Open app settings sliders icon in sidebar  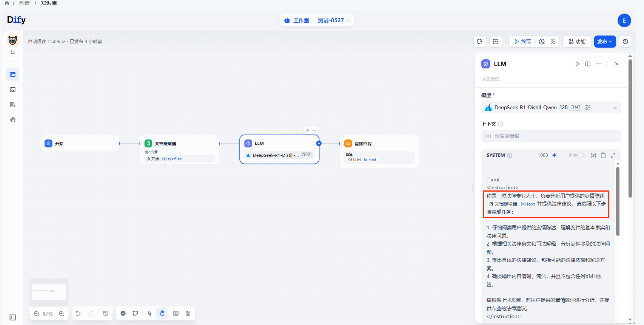point(13,52)
